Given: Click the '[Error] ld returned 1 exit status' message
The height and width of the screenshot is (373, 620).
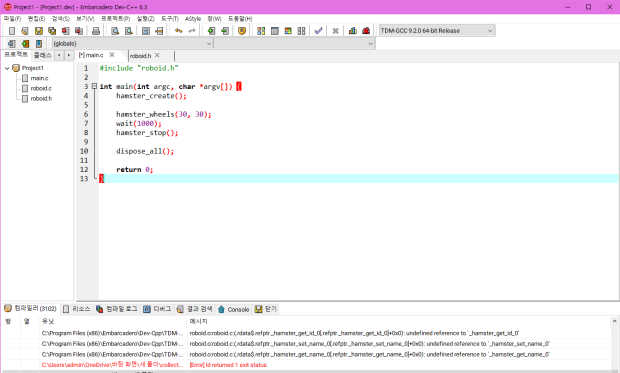Looking at the screenshot, I should coord(228,365).
